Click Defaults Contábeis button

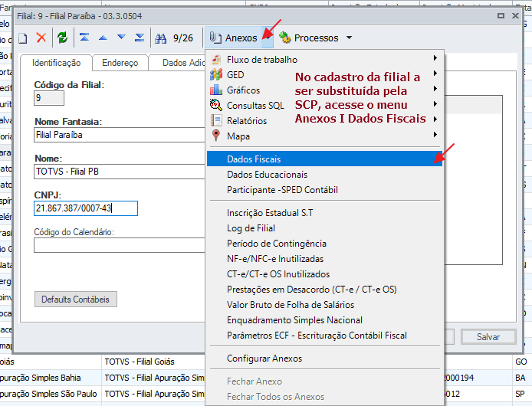tap(76, 300)
